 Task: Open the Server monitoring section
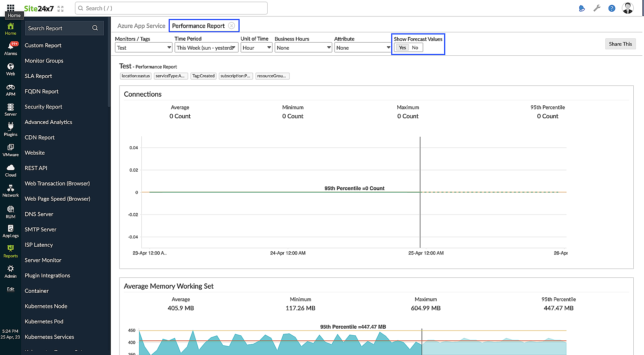click(x=11, y=109)
